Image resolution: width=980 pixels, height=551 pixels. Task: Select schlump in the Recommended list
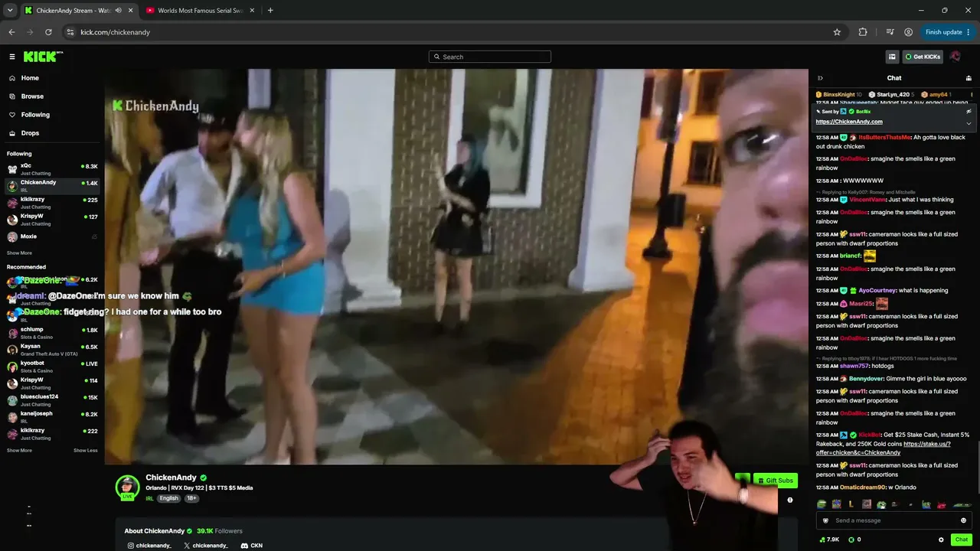52,333
